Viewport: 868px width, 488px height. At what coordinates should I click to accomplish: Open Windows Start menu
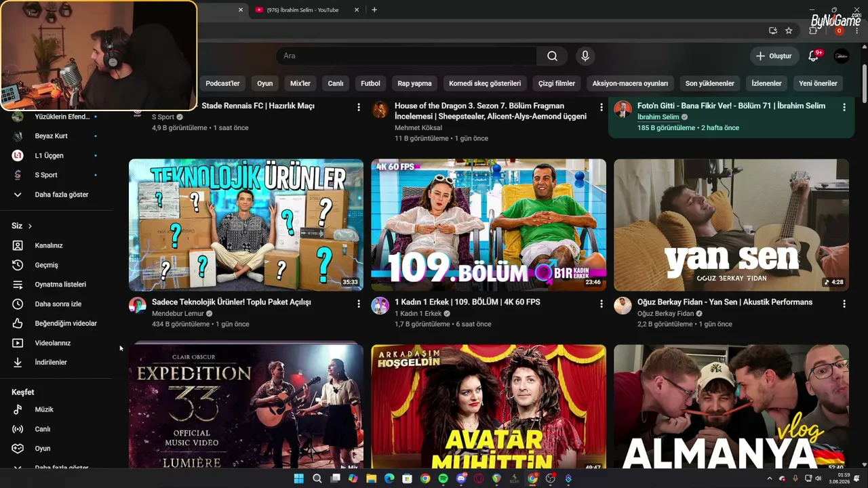[299, 479]
